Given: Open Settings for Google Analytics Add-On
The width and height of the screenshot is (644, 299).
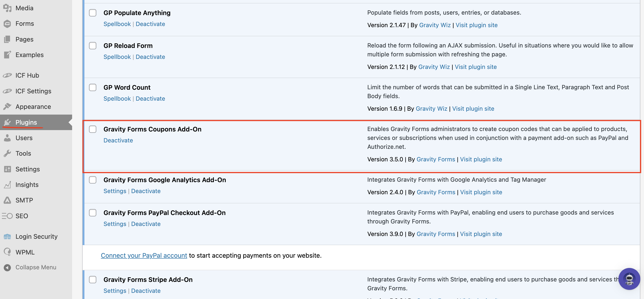Looking at the screenshot, I should pos(115,191).
